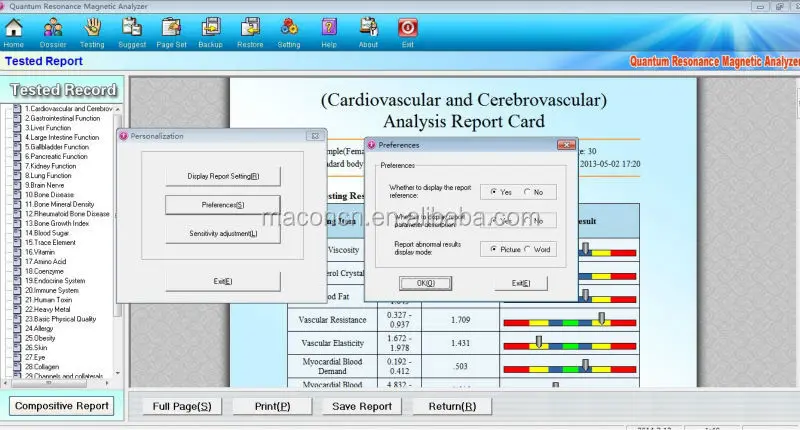Select Gallbladder Function record
This screenshot has width=800, height=430.
[x=57, y=147]
